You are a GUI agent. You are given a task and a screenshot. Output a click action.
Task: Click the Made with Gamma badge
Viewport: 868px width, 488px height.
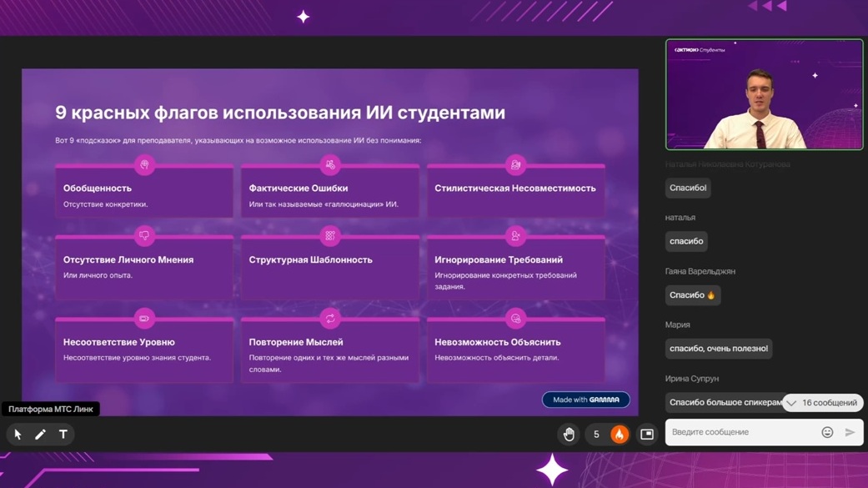(585, 400)
